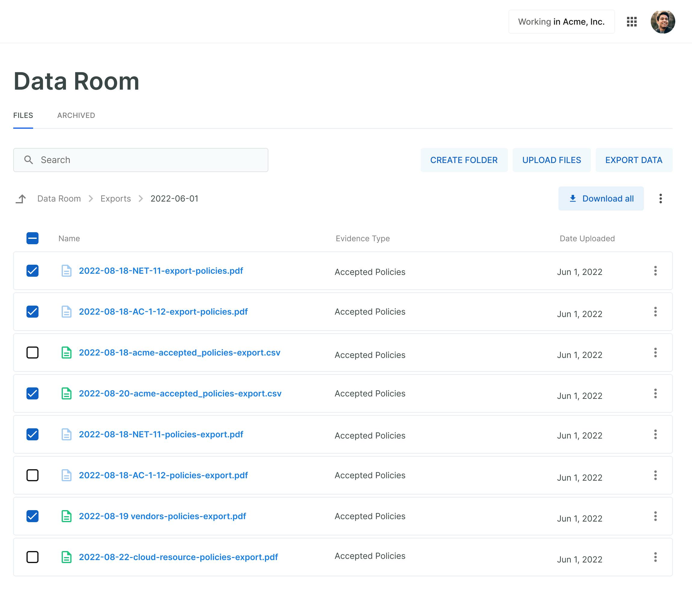Viewport: 692px width, 616px height.
Task: Select the Files tab
Action: tap(23, 115)
